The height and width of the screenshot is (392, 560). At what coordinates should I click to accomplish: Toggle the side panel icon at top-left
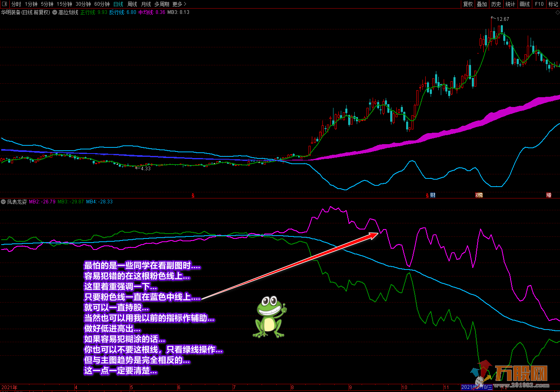4,4
